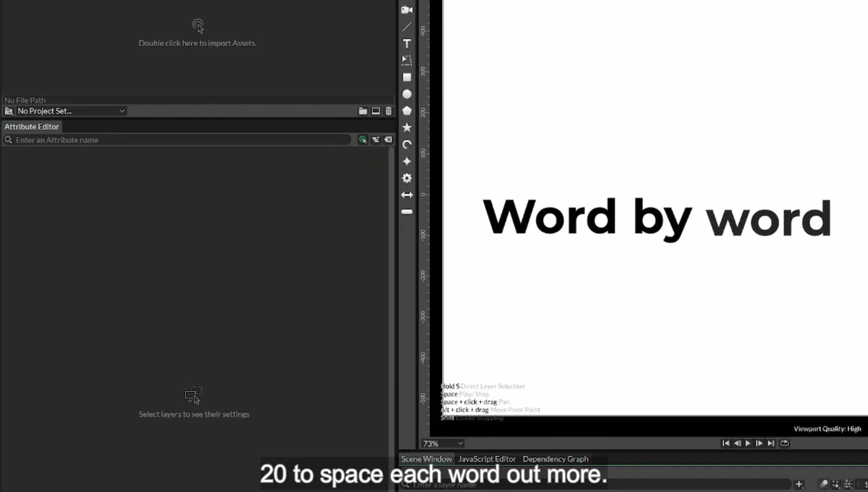The image size is (868, 492).
Task: Switch to the Scene Window tab
Action: 426,459
